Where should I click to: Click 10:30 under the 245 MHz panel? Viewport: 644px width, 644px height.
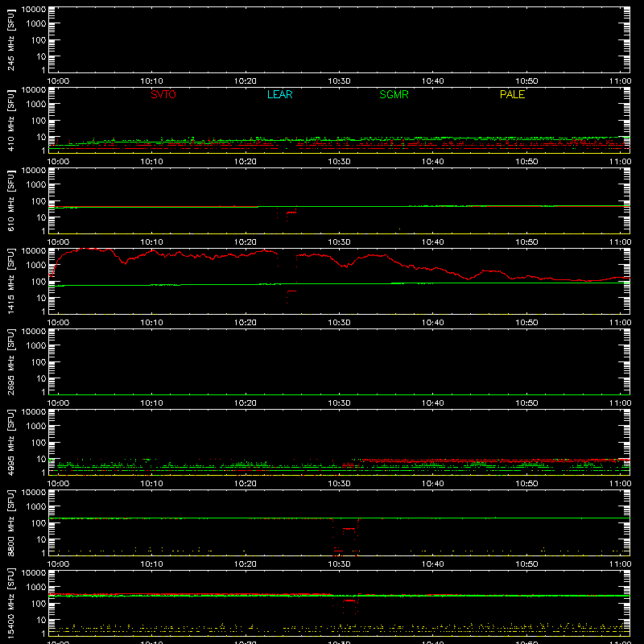click(x=339, y=81)
